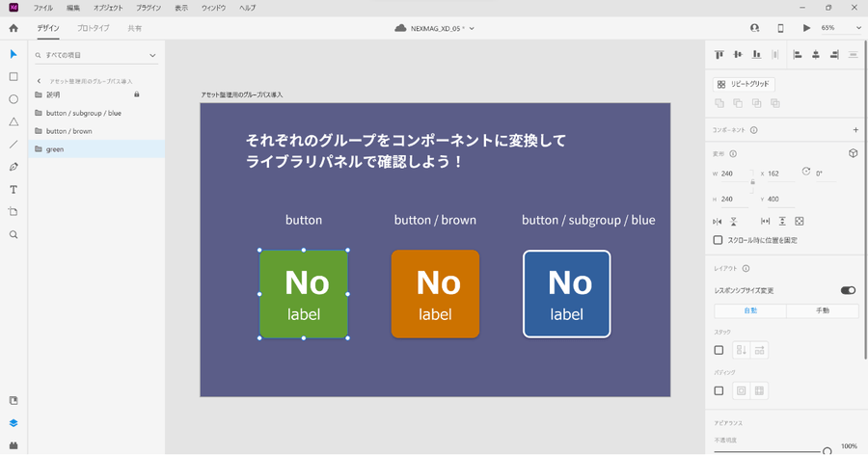This screenshot has height=455, width=868.
Task: Open the プラグイン menu
Action: click(149, 8)
